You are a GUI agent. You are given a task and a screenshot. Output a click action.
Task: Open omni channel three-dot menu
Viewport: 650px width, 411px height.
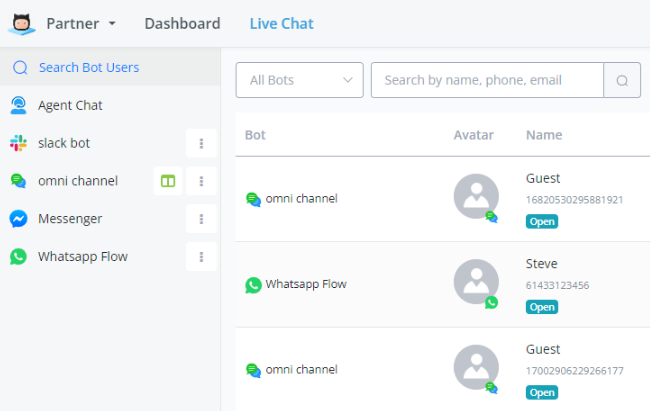pyautogui.click(x=201, y=181)
